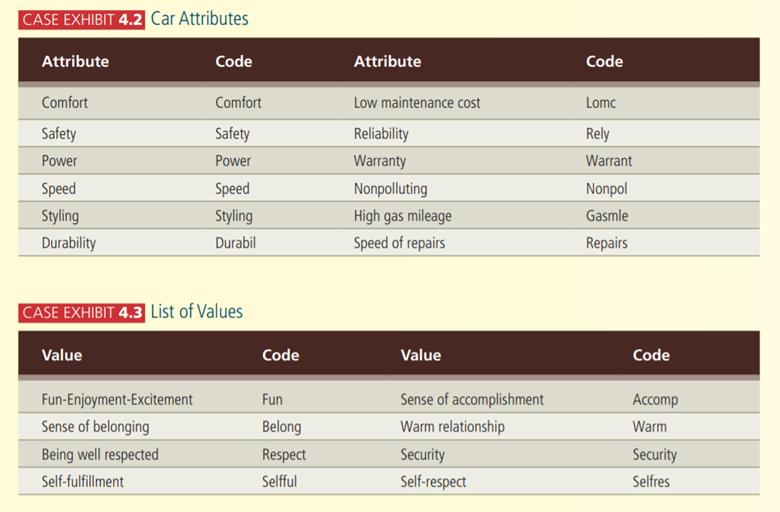Click the 'Sense of accomplishment' value cell
Viewport: 780px width, 512px height.
coord(472,399)
